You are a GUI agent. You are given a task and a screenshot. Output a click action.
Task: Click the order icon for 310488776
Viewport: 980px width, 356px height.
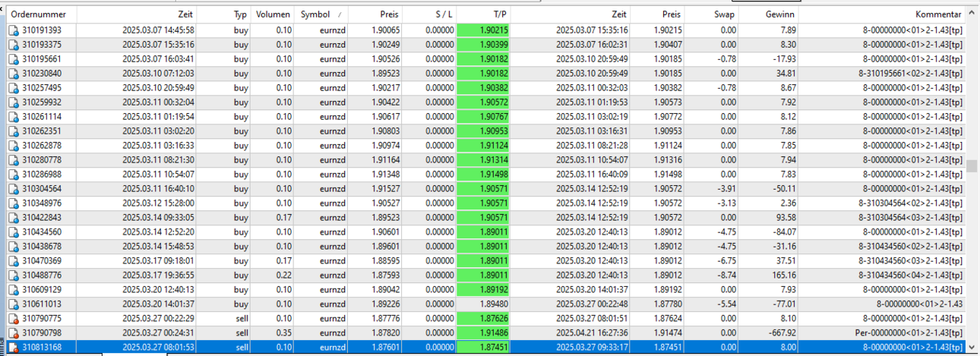13,276
